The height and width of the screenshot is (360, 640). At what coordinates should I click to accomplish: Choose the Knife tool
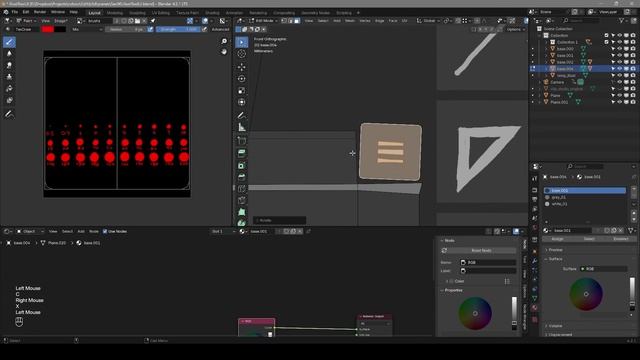click(x=242, y=200)
